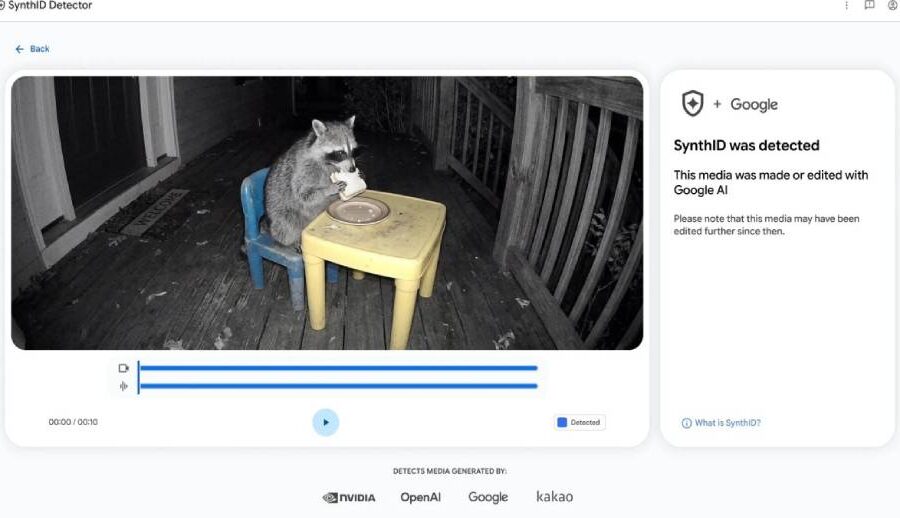The width and height of the screenshot is (900, 518).
Task: Play the raccoon video
Action: 325,422
